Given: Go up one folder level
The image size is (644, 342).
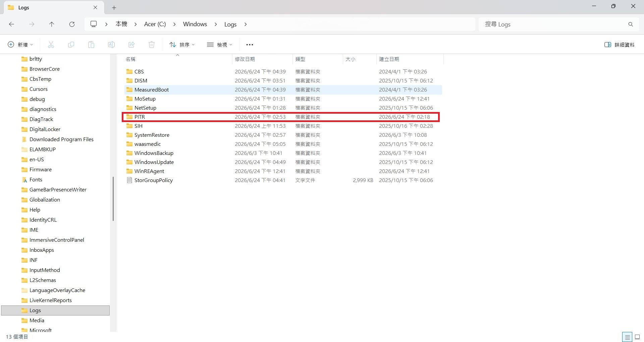Looking at the screenshot, I should click(52, 24).
